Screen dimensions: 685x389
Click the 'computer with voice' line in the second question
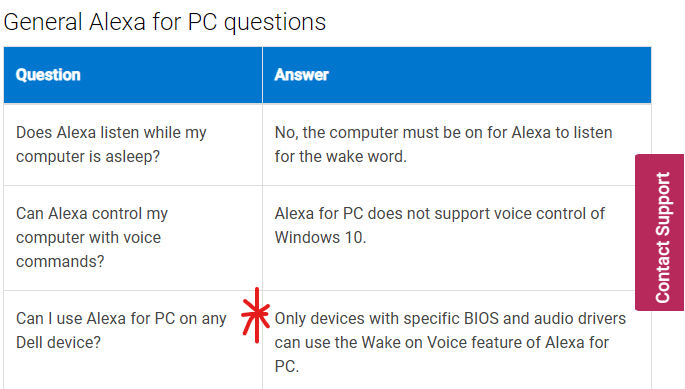coord(89,238)
